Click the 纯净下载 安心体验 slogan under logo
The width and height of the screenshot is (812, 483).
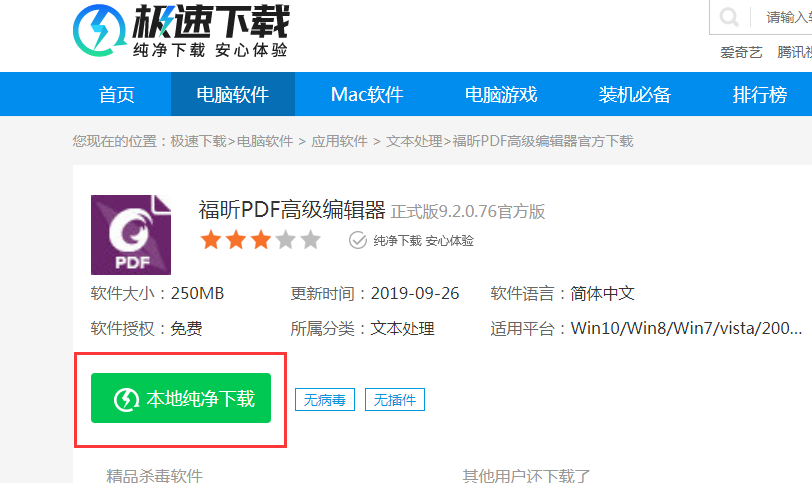210,50
